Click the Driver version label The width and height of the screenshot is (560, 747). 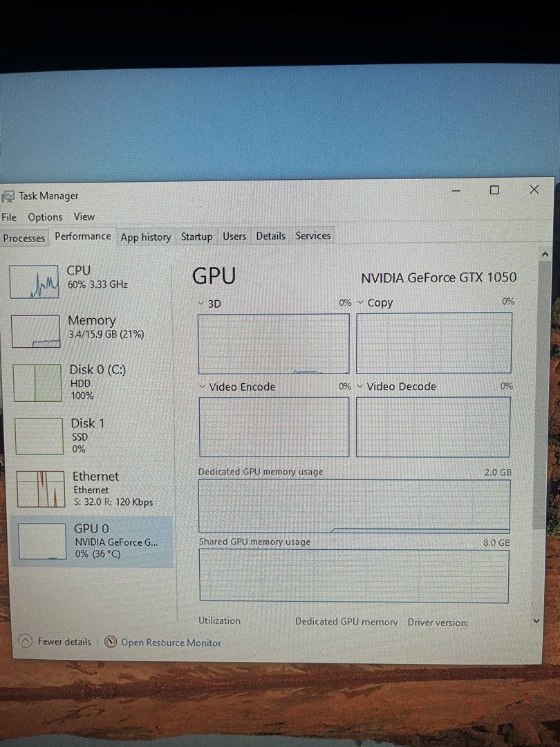pyautogui.click(x=438, y=622)
